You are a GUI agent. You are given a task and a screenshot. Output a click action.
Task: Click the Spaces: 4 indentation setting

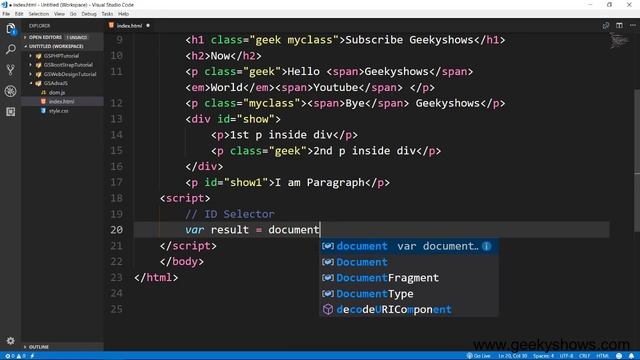(543, 356)
